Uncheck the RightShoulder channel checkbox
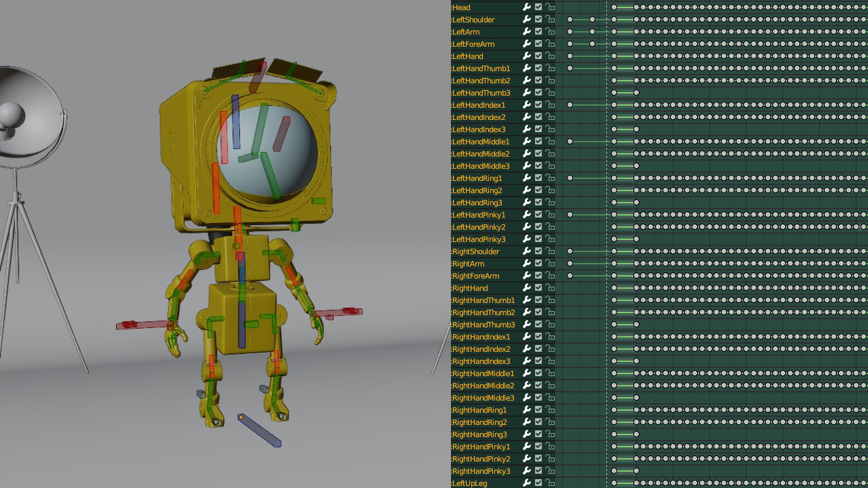This screenshot has height=488, width=868. click(538, 251)
